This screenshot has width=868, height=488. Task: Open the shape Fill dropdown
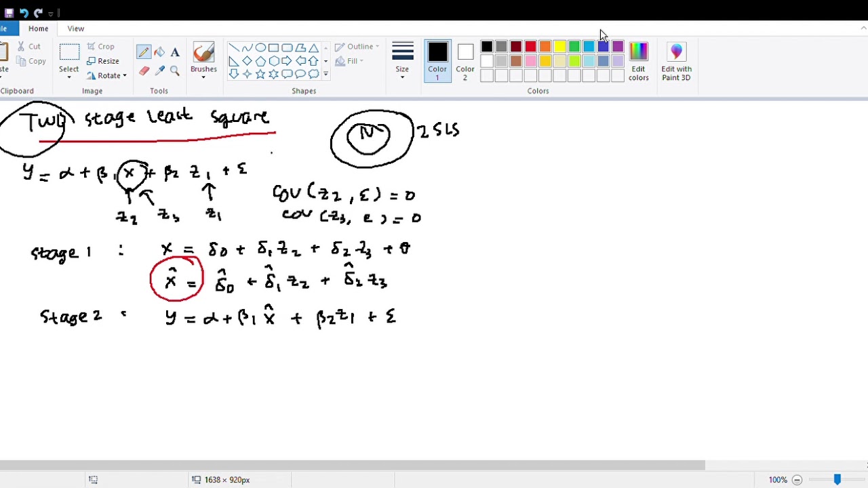350,61
